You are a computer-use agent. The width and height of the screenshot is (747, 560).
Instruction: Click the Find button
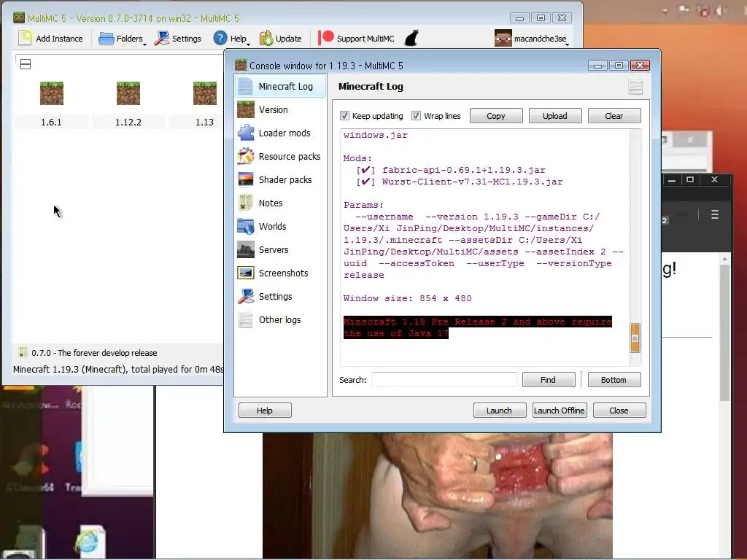[x=549, y=379]
